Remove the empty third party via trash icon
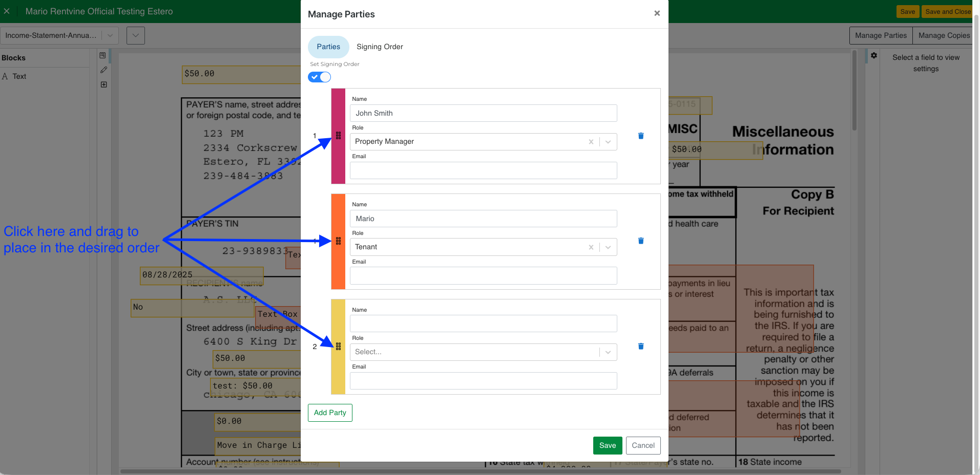The image size is (980, 475). pos(640,347)
